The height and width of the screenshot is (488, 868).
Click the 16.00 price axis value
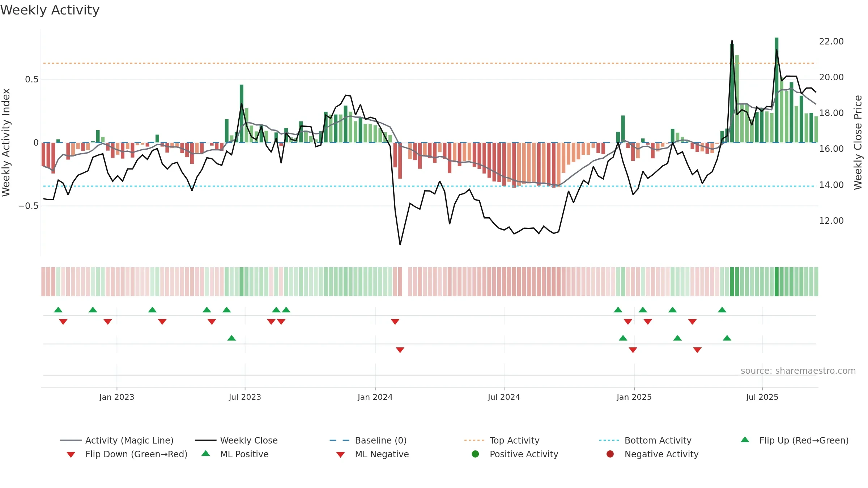pos(831,149)
